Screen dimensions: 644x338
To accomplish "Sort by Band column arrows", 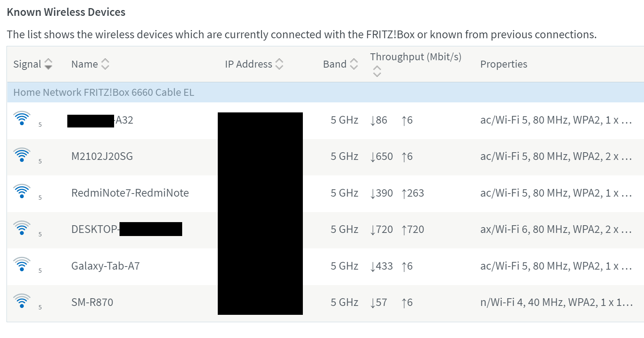I will point(354,64).
